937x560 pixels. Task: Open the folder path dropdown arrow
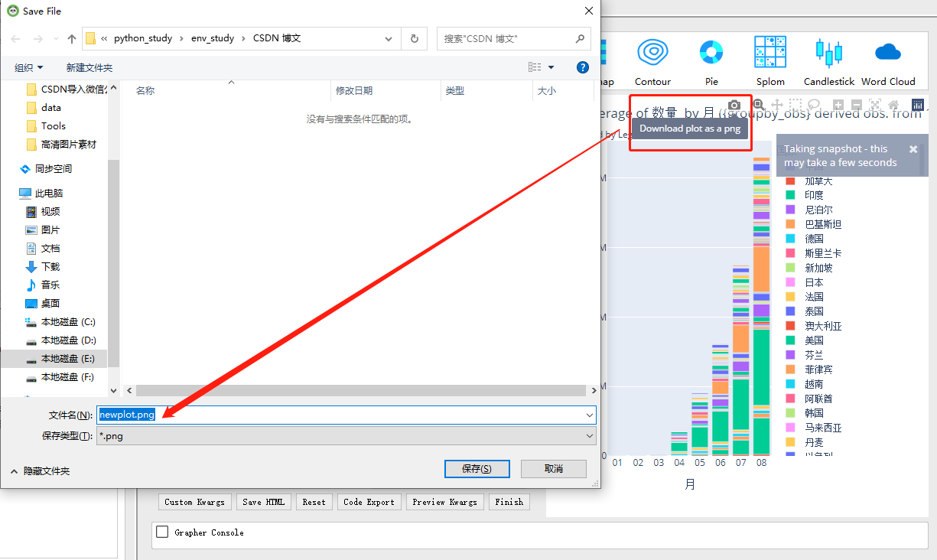[388, 37]
